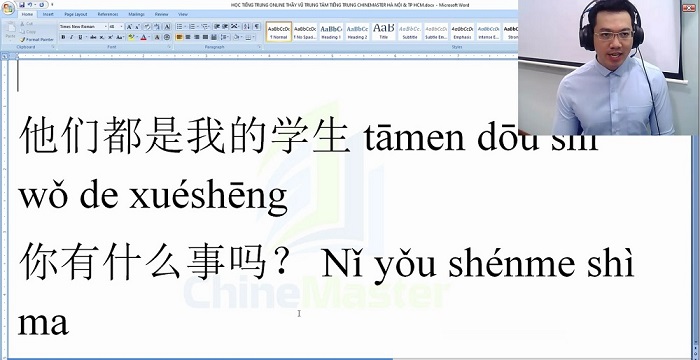Clear formatting in Font group
Screen dimensions: 700x360
point(147,26)
